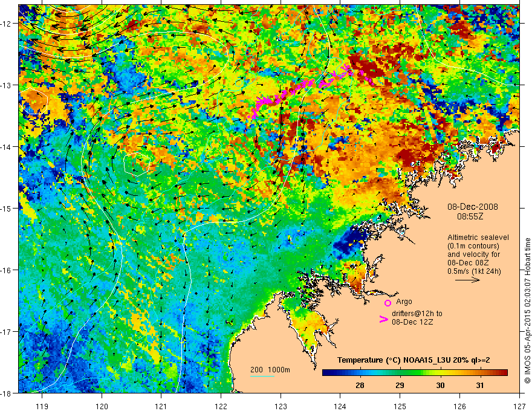532x411 pixels.
Task: Click longitude axis label 120
Action: pyautogui.click(x=102, y=406)
